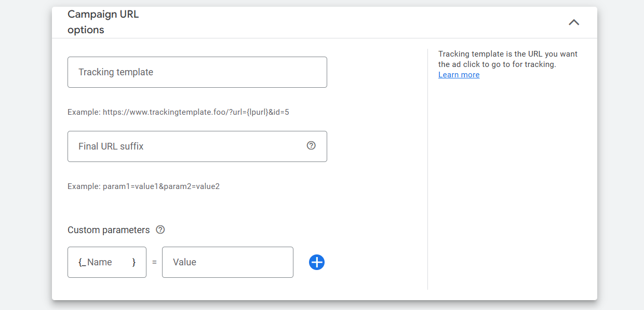Click the param1=value1 example text

pyautogui.click(x=143, y=186)
